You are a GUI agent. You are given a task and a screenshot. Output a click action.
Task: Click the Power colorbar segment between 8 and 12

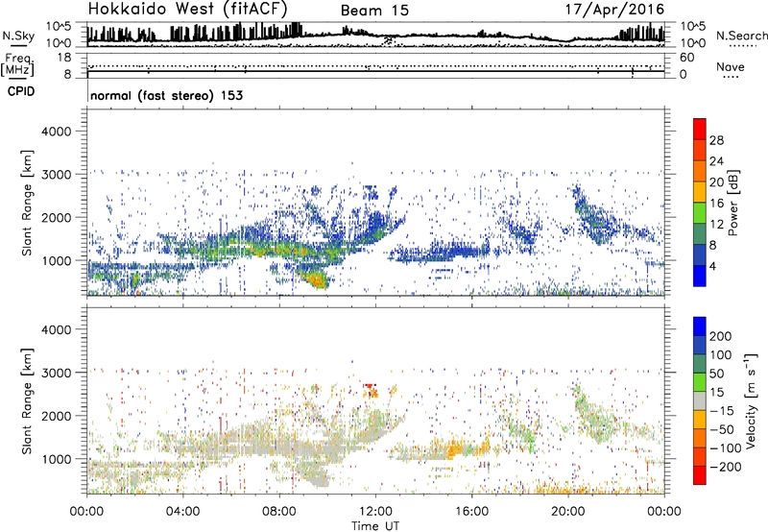coord(700,234)
